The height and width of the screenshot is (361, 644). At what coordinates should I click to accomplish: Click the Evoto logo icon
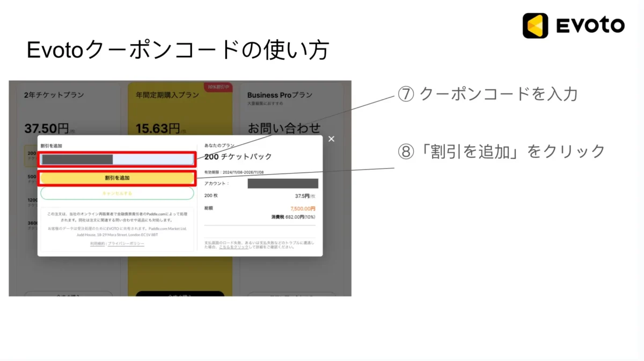click(x=535, y=26)
